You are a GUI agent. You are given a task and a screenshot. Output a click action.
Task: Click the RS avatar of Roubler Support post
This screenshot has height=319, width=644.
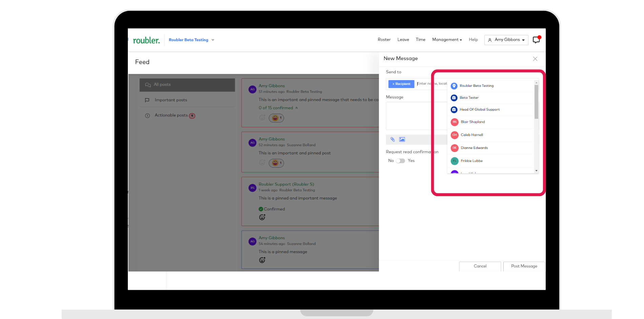(x=252, y=188)
